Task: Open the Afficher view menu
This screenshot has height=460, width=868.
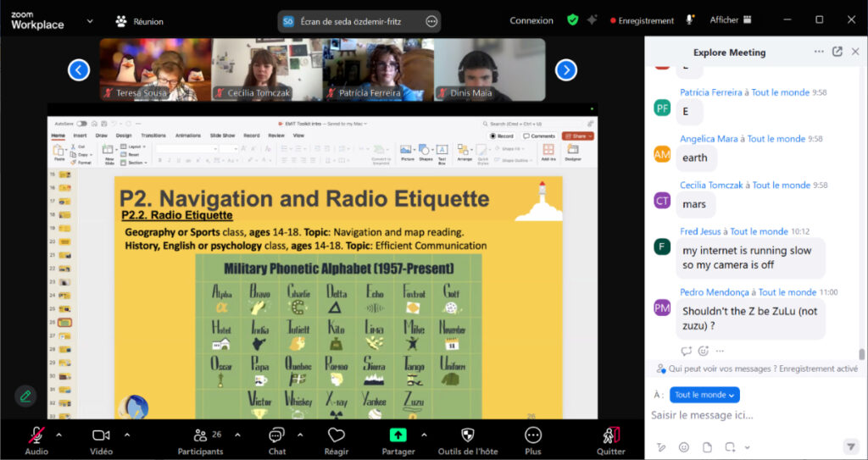Action: pyautogui.click(x=730, y=20)
